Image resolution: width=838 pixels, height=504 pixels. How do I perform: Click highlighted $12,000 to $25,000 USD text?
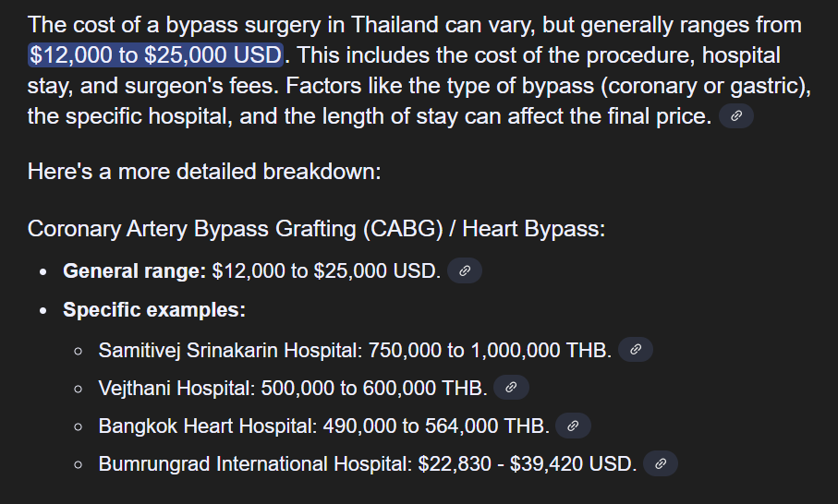(155, 55)
